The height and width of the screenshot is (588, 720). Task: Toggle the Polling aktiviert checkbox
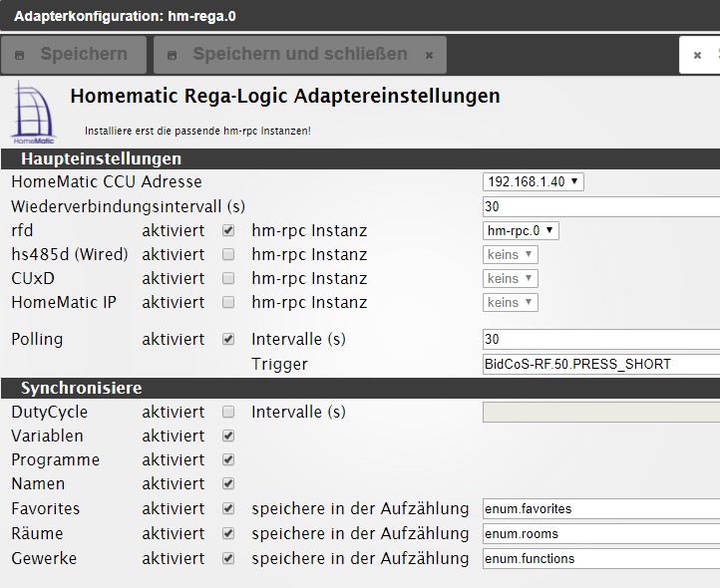point(228,339)
